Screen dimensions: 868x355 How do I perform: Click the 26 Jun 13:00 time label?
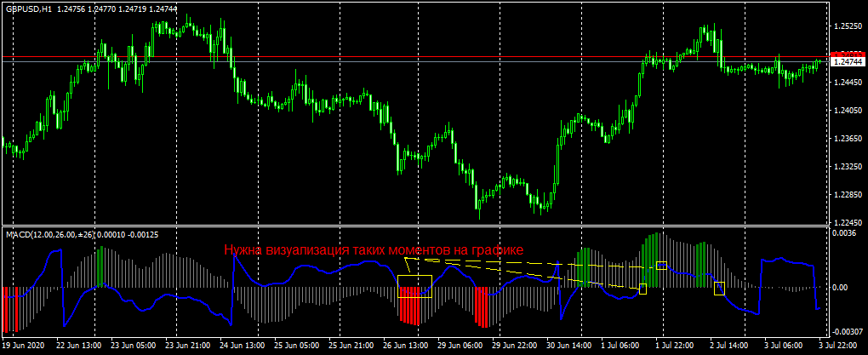405,345
